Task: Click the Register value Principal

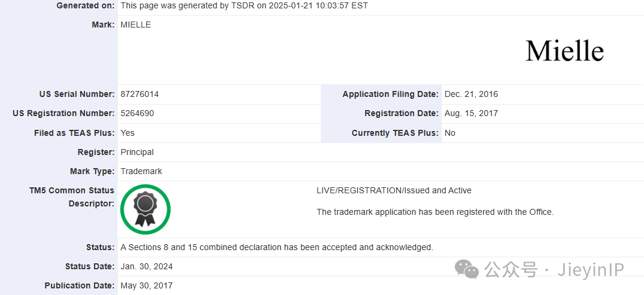Action: 137,152
